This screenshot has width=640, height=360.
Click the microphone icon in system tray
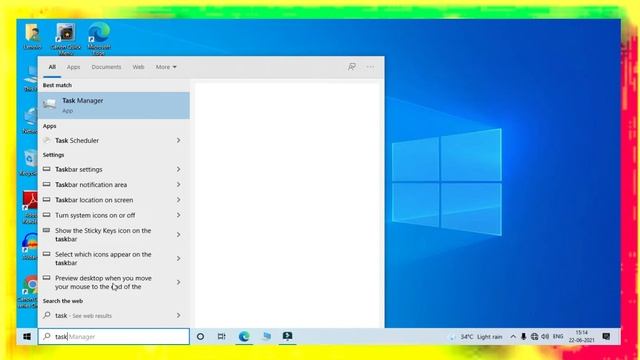(x=524, y=337)
